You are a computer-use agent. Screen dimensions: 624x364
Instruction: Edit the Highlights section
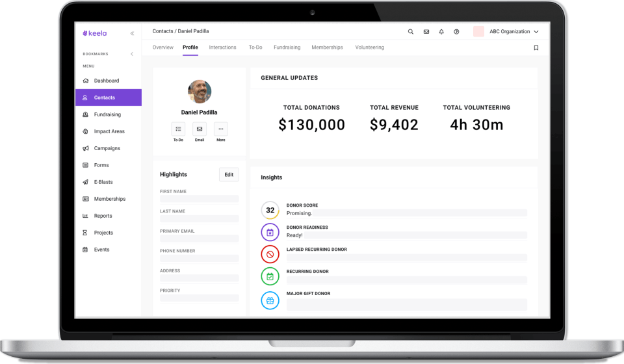[229, 175]
